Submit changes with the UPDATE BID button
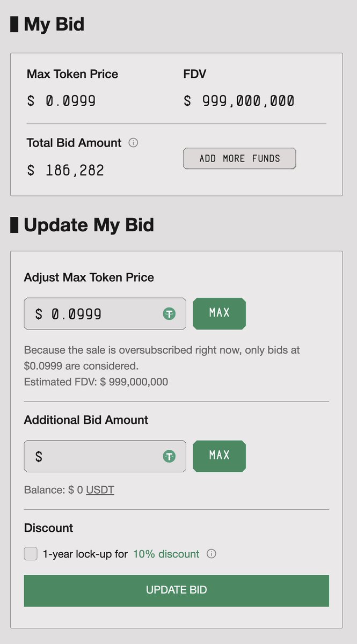Screen dimensions: 357x644 click(x=177, y=590)
